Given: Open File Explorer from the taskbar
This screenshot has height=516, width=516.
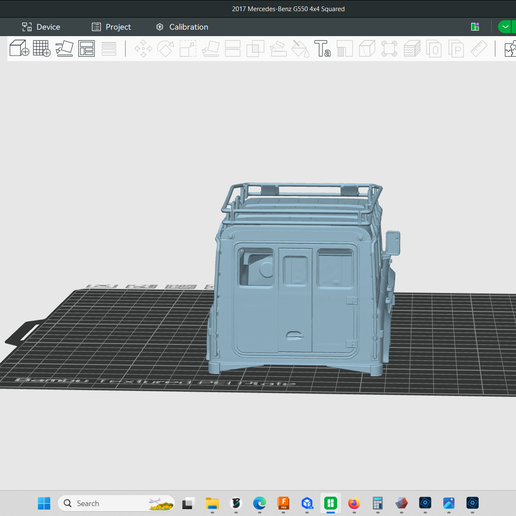Looking at the screenshot, I should pos(212,503).
